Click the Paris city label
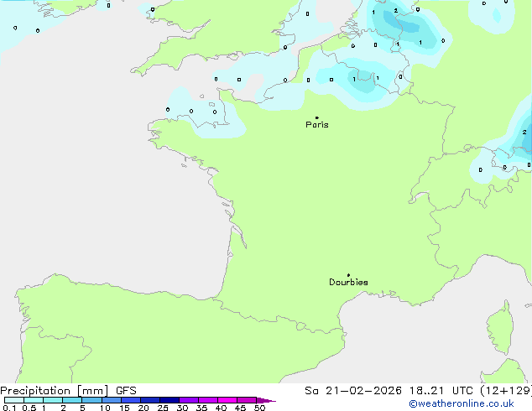This screenshot has height=411, width=532. (317, 125)
